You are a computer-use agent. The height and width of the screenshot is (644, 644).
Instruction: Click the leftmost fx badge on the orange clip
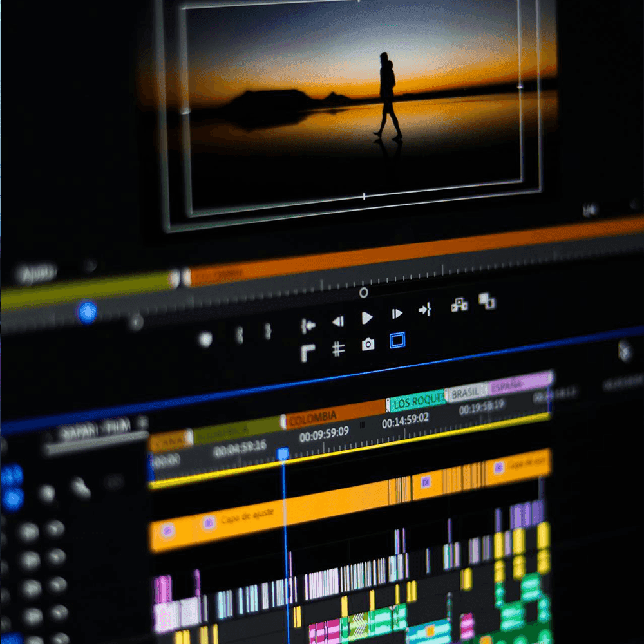click(167, 531)
